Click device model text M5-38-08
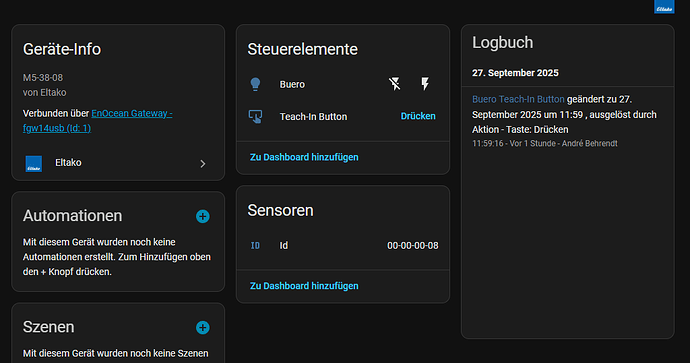 (x=43, y=77)
